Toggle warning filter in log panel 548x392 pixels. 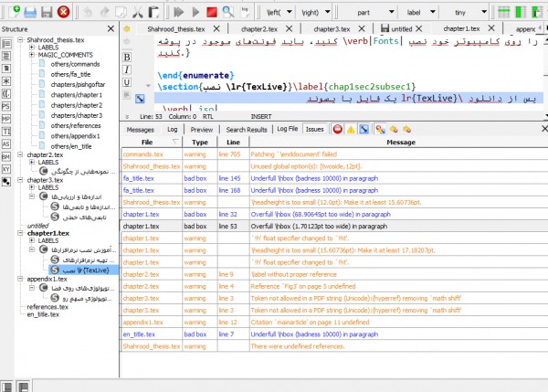click(x=350, y=130)
